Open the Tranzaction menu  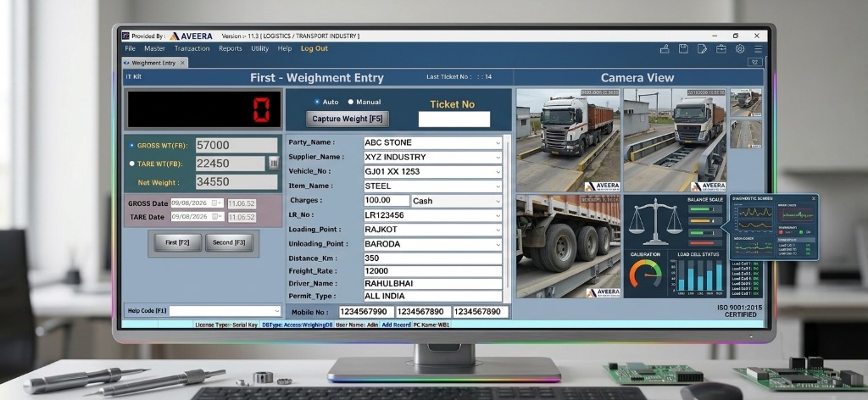point(192,48)
